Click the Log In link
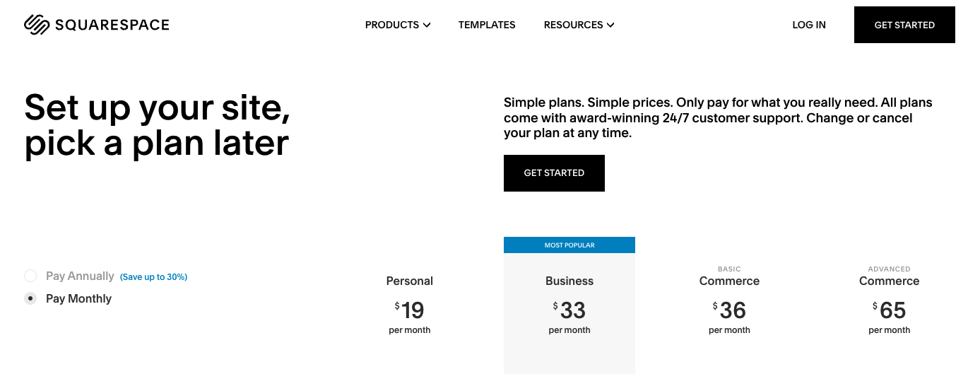The width and height of the screenshot is (980, 374). click(809, 25)
